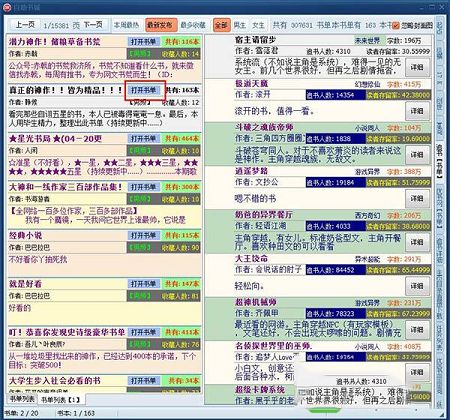
Task: Select the book title 名侦探世界里的巫师
Action: (x=273, y=346)
